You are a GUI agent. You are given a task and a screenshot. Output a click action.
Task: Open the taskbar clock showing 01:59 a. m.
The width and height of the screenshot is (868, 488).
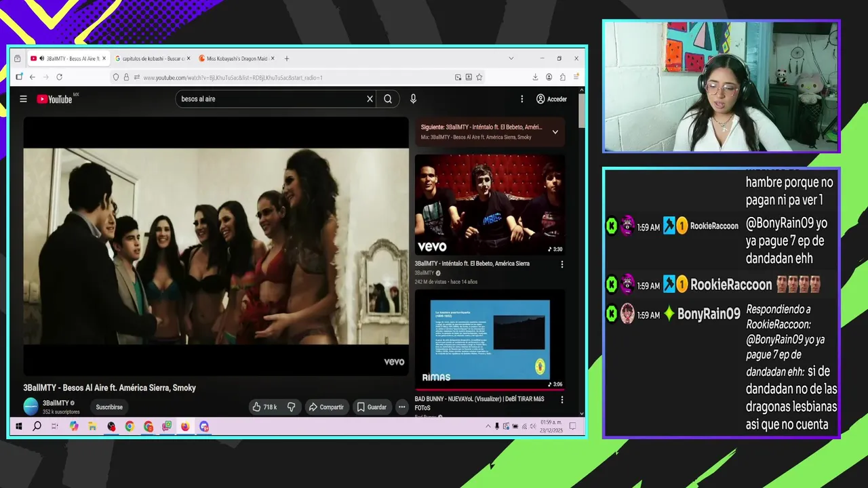point(550,426)
